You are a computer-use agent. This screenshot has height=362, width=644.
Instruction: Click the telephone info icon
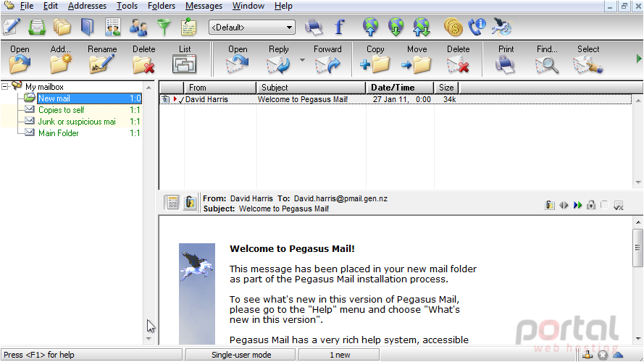tap(477, 27)
